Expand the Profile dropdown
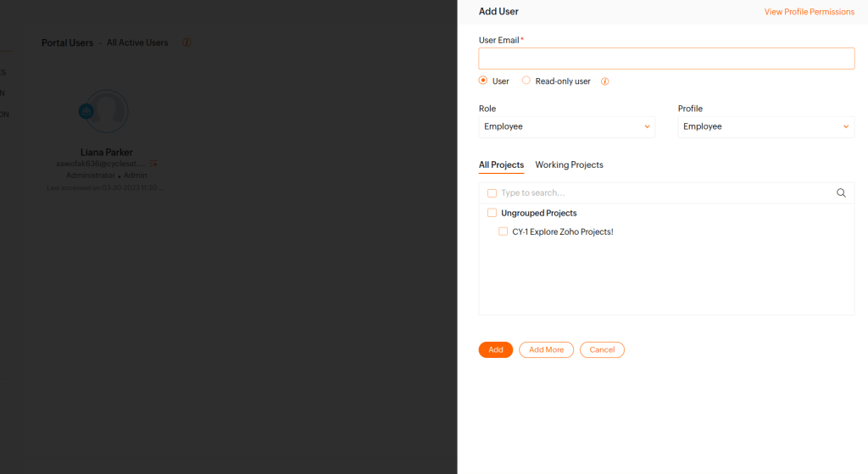This screenshot has width=868, height=474. click(765, 126)
